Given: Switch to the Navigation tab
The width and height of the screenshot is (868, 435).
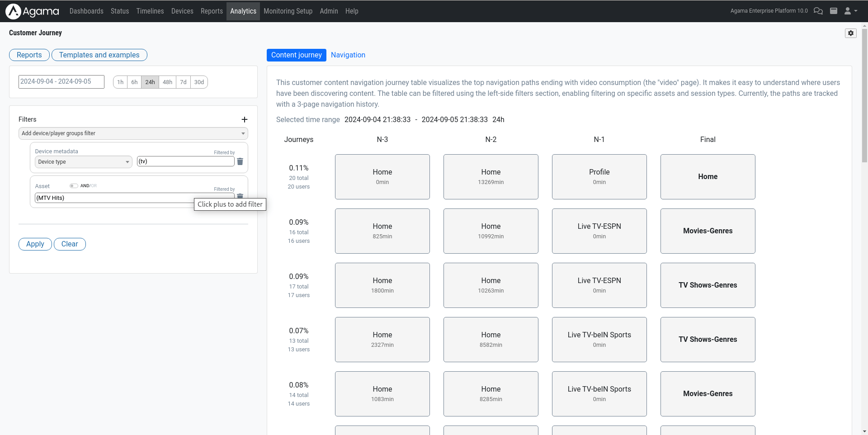Looking at the screenshot, I should 348,55.
